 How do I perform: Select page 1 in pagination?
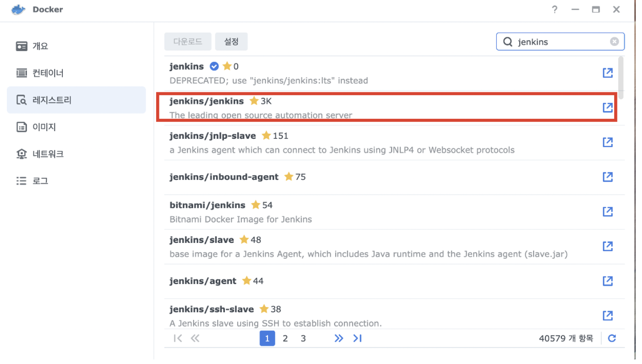[x=267, y=338]
